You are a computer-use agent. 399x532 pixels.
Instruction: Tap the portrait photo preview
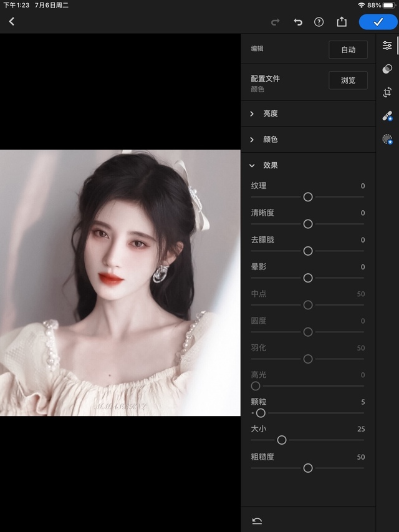120,283
